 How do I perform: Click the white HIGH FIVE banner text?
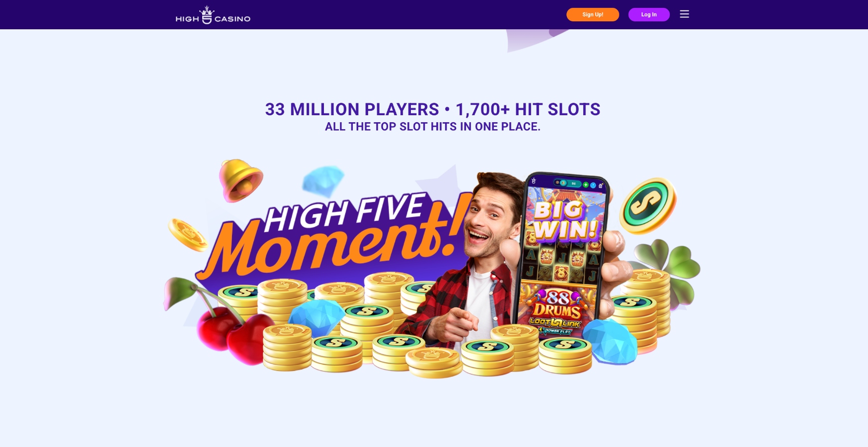(344, 213)
